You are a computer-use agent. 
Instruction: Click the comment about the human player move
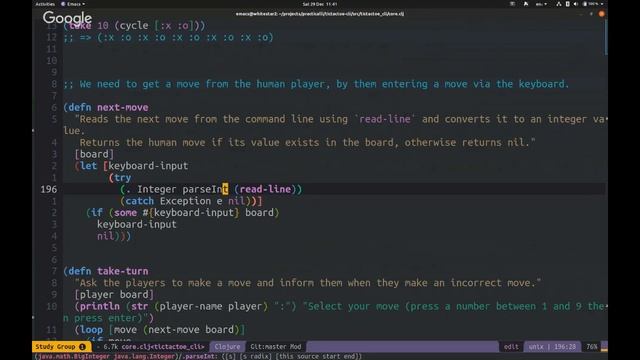(x=316, y=84)
